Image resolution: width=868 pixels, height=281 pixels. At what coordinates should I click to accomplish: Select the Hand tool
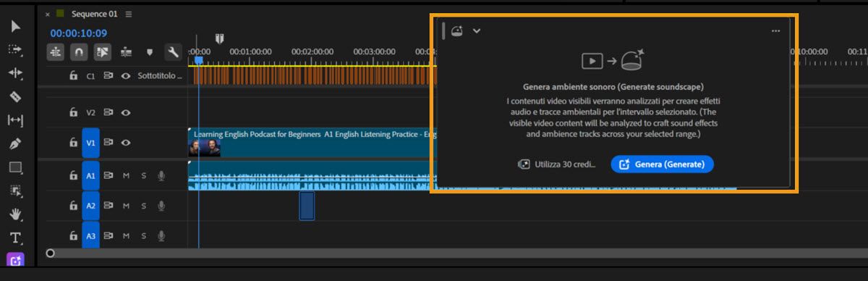(15, 214)
